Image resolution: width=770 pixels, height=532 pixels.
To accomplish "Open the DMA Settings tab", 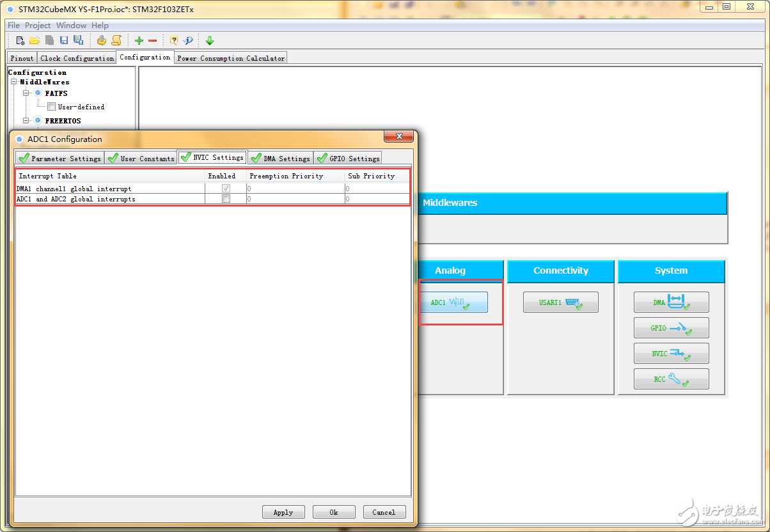I will [280, 158].
